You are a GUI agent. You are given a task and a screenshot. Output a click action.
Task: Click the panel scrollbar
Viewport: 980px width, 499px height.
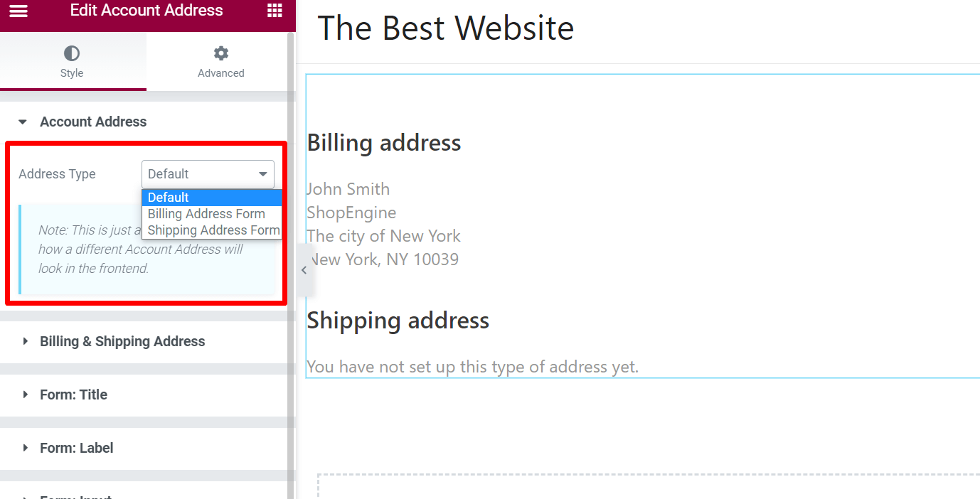coord(291,213)
